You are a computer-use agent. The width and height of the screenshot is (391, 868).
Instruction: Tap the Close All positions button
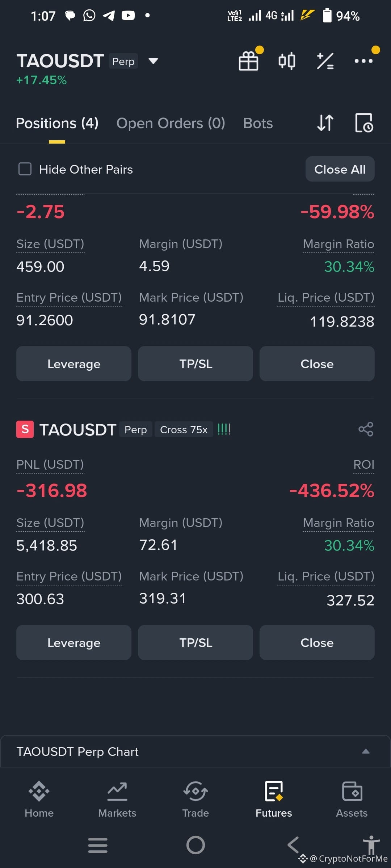340,169
